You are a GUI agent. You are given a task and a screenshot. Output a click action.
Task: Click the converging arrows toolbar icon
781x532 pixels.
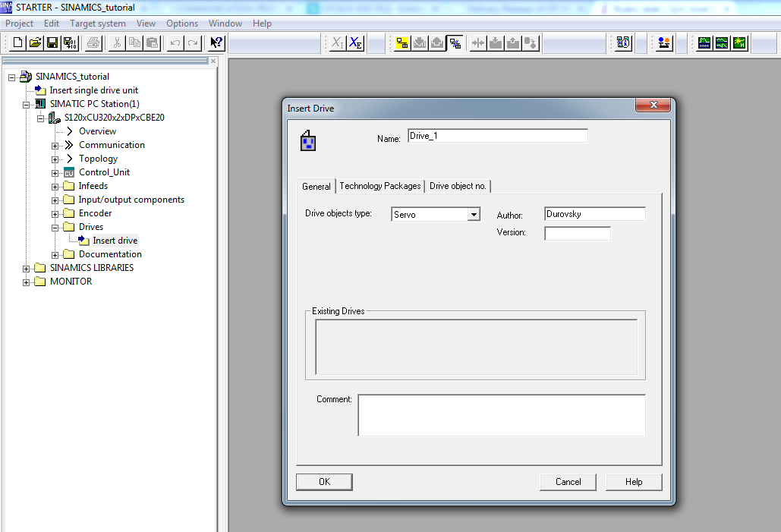[x=478, y=42]
